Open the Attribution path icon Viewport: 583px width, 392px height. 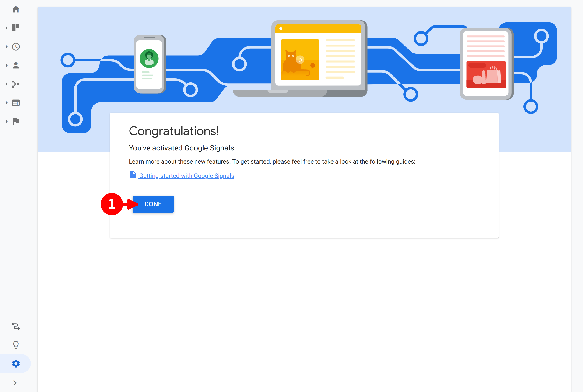[16, 326]
